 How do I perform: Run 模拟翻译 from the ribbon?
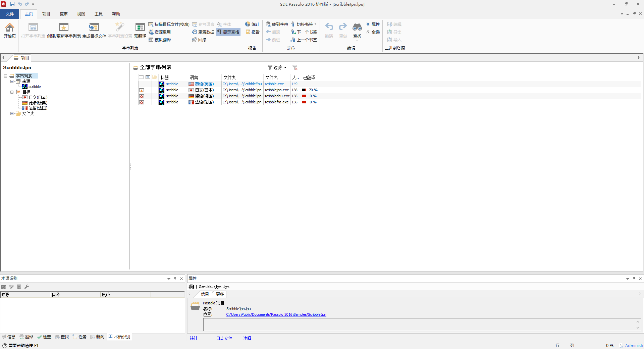[160, 40]
